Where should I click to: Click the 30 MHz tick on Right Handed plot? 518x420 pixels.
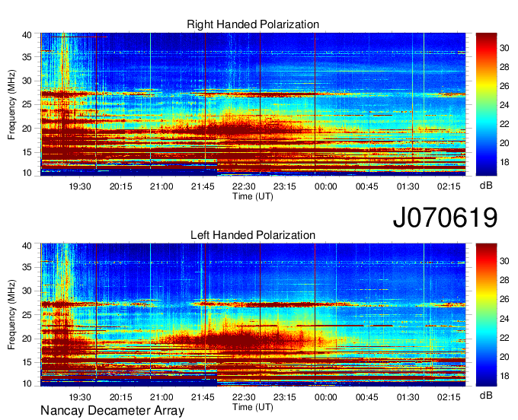pyautogui.click(x=27, y=81)
